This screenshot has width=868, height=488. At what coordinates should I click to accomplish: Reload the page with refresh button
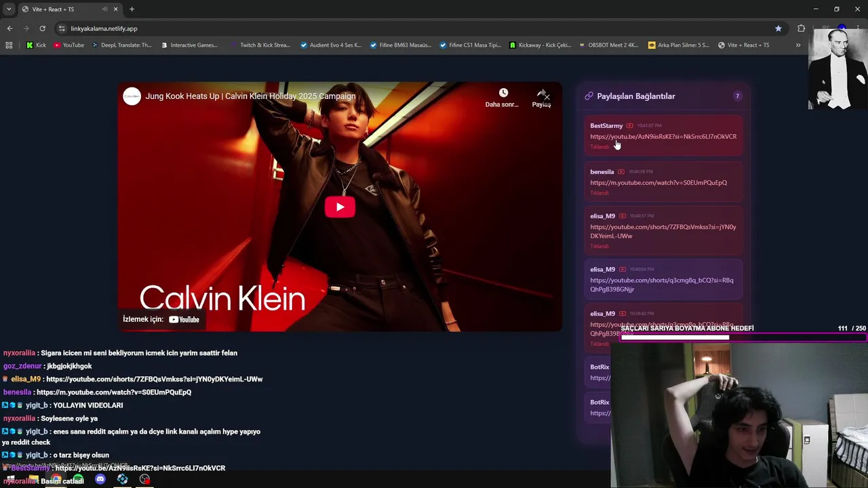click(x=42, y=28)
